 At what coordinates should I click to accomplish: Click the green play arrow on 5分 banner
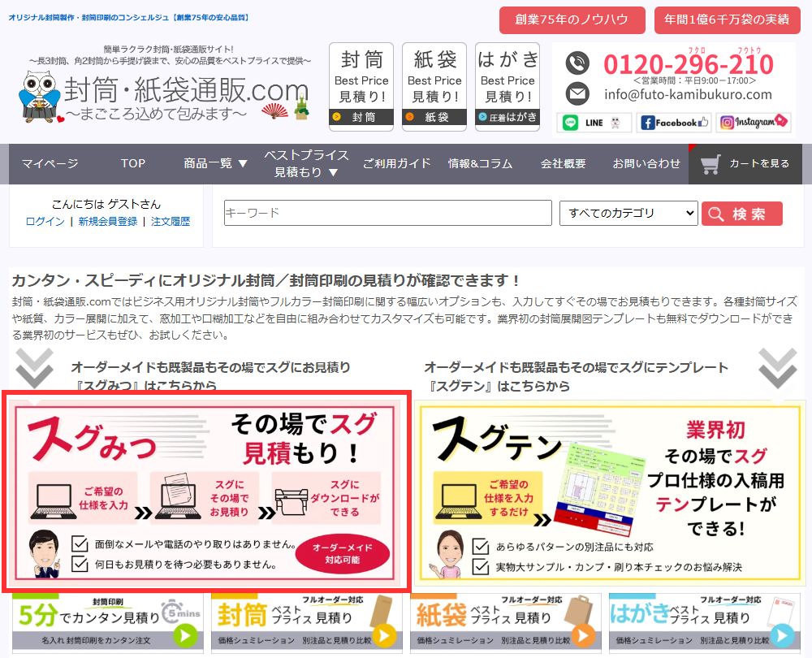tap(185, 635)
